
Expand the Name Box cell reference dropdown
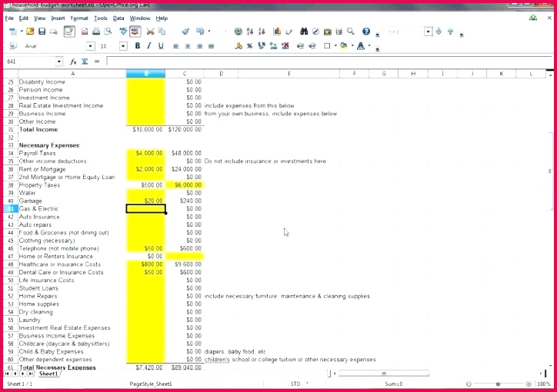pyautogui.click(x=59, y=61)
